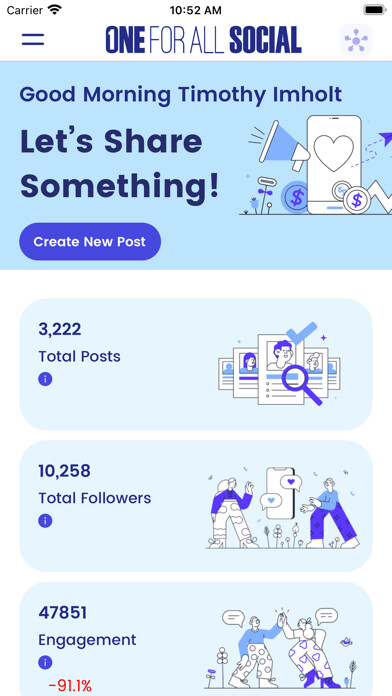
Task: Tap the social network hub icon
Action: click(356, 40)
